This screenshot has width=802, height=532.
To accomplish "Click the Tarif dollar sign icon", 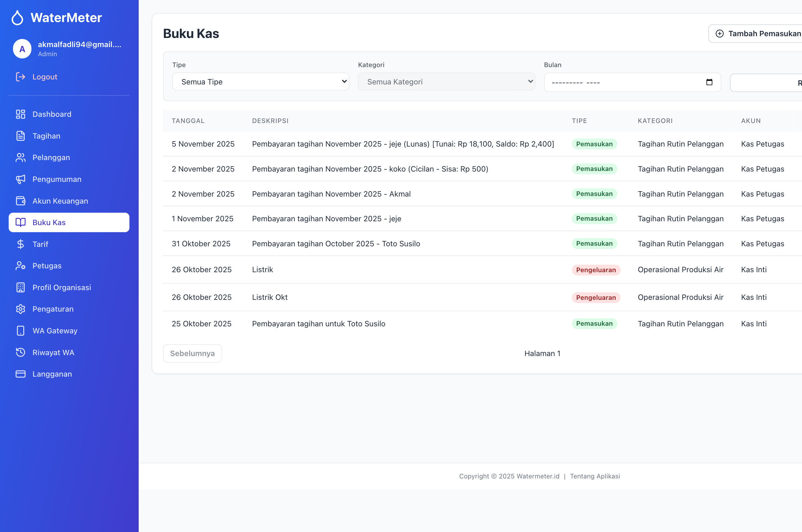I will pos(20,244).
